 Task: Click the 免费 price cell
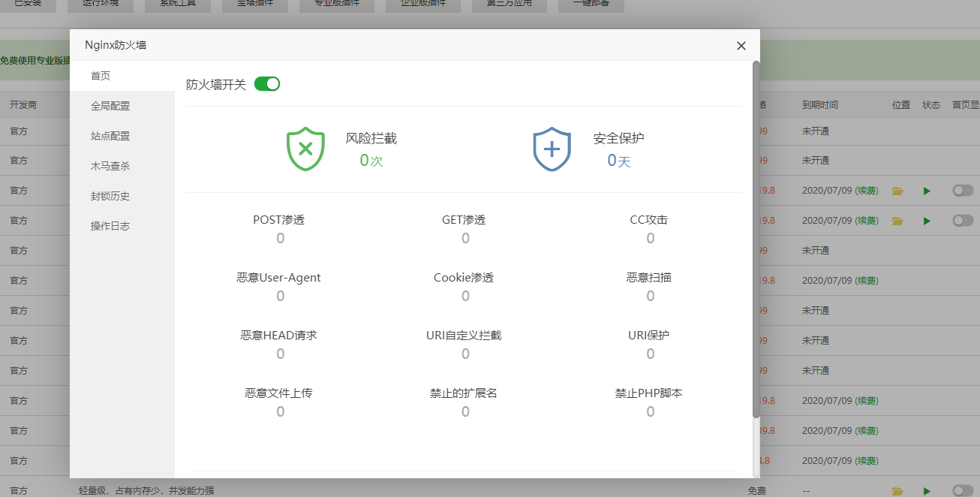coord(757,491)
